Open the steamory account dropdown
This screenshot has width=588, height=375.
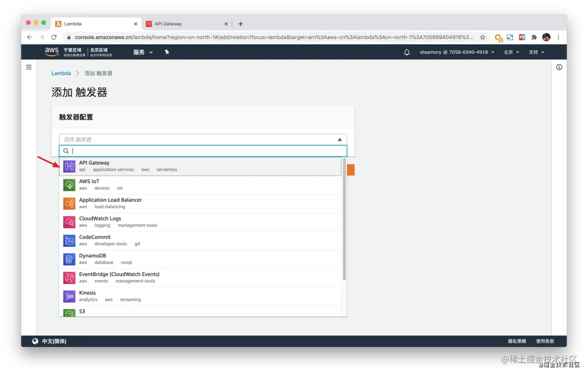click(x=457, y=52)
